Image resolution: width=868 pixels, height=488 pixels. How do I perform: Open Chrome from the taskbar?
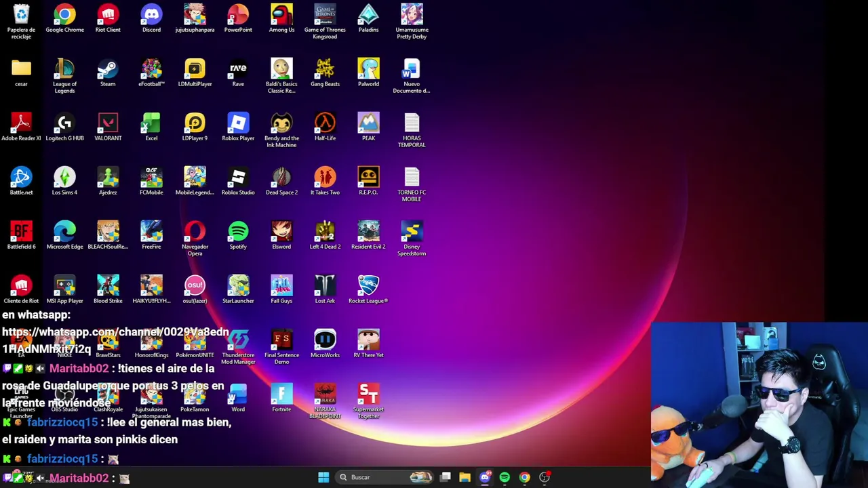(524, 477)
